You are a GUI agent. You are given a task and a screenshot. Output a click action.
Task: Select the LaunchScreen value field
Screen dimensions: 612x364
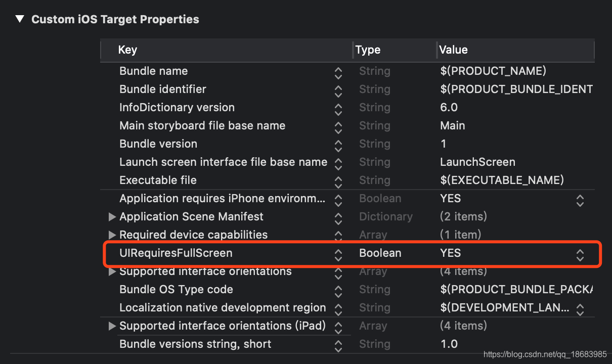(477, 162)
